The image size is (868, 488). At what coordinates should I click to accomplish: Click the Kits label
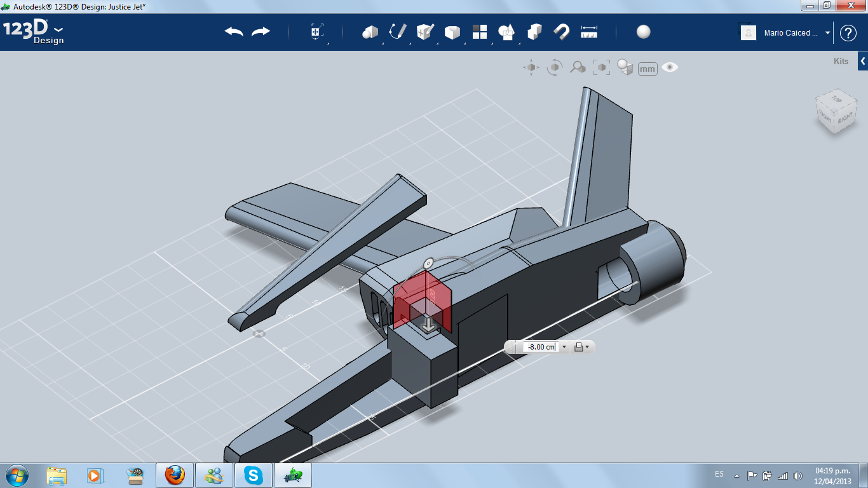tap(841, 62)
